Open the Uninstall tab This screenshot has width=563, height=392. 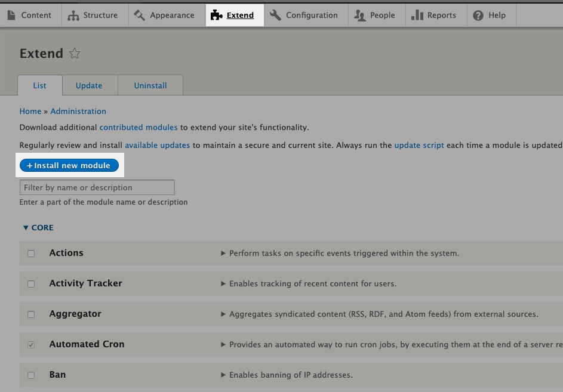pos(150,85)
